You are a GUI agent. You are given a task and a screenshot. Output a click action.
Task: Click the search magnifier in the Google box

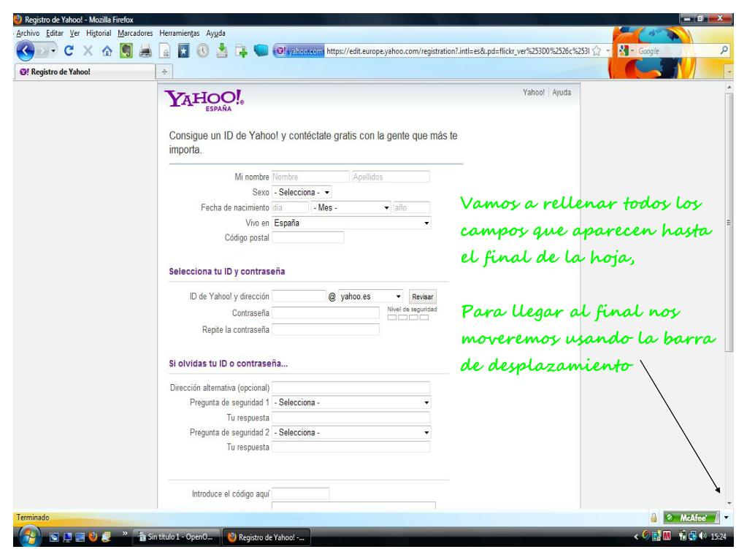[x=724, y=50]
